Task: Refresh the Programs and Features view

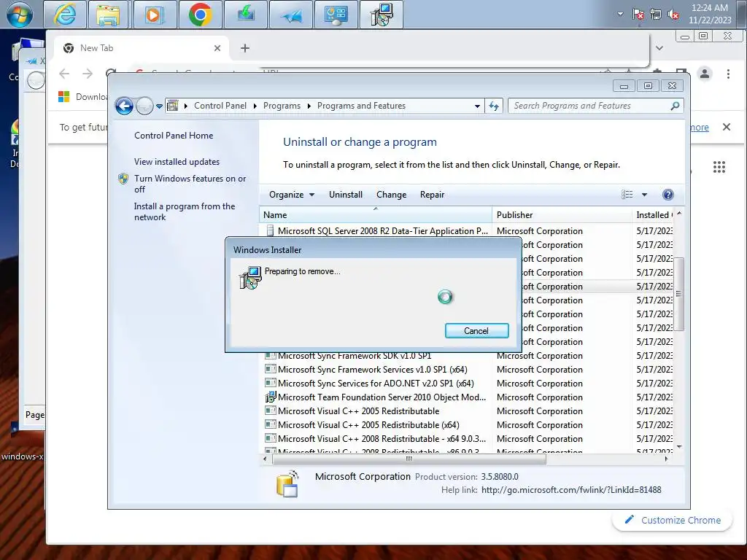Action: click(494, 106)
